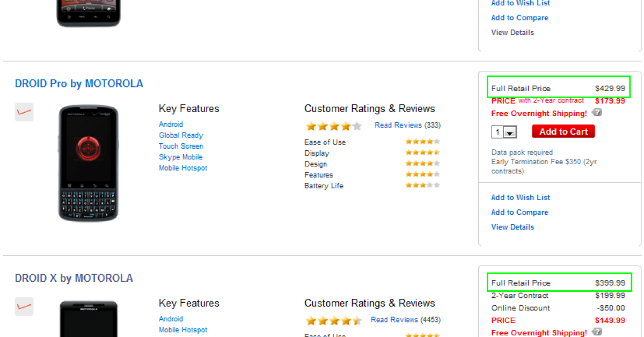The image size is (644, 337).
Task: Select the Touch Screen feature link
Action: pyautogui.click(x=181, y=146)
